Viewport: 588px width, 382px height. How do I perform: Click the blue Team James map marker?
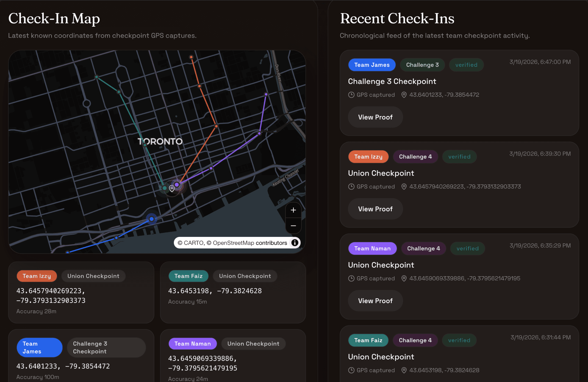coord(151,219)
